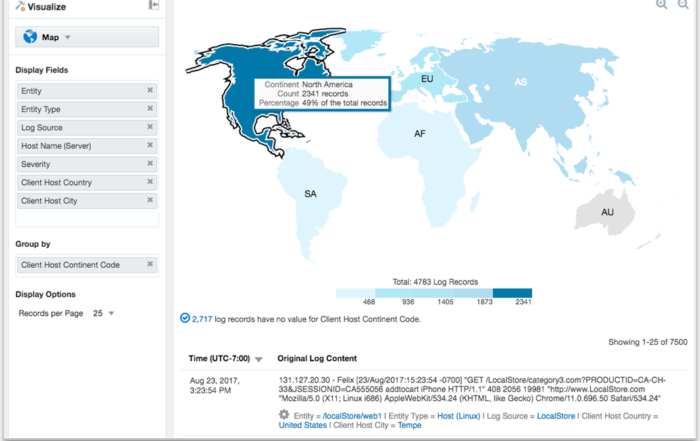Open the United States country link
This screenshot has height=441, width=700.
(303, 425)
